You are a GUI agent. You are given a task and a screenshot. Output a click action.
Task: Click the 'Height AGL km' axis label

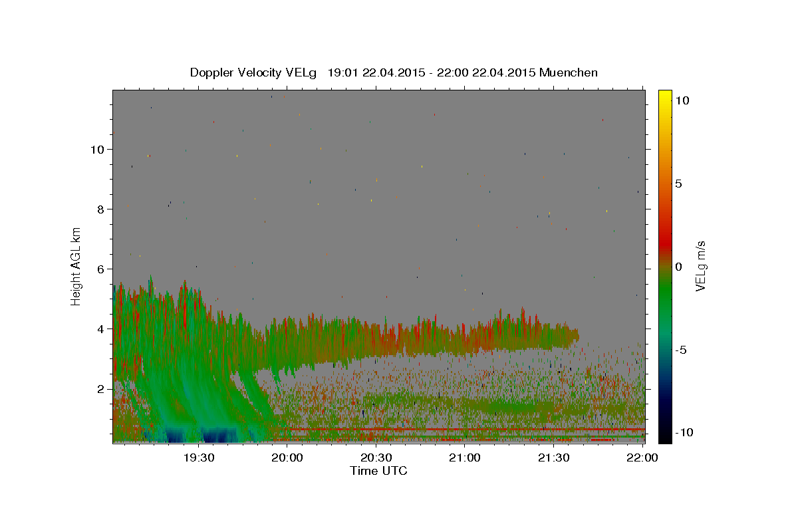(x=76, y=266)
